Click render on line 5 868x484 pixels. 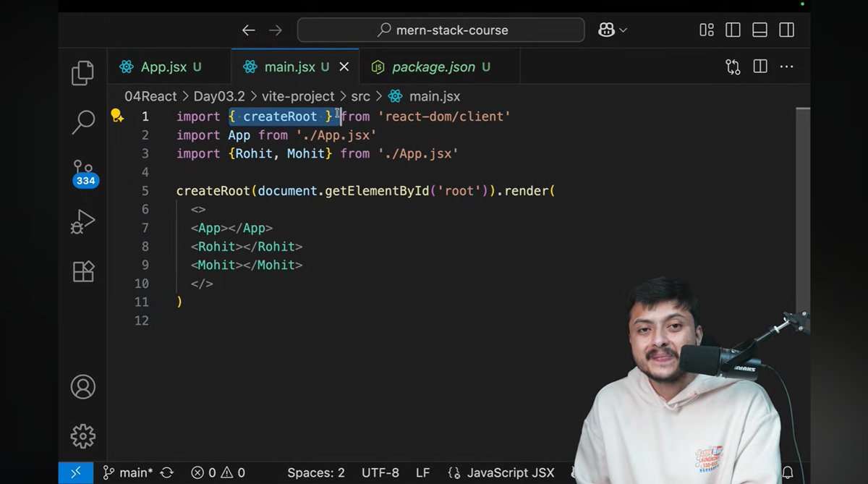coord(527,191)
